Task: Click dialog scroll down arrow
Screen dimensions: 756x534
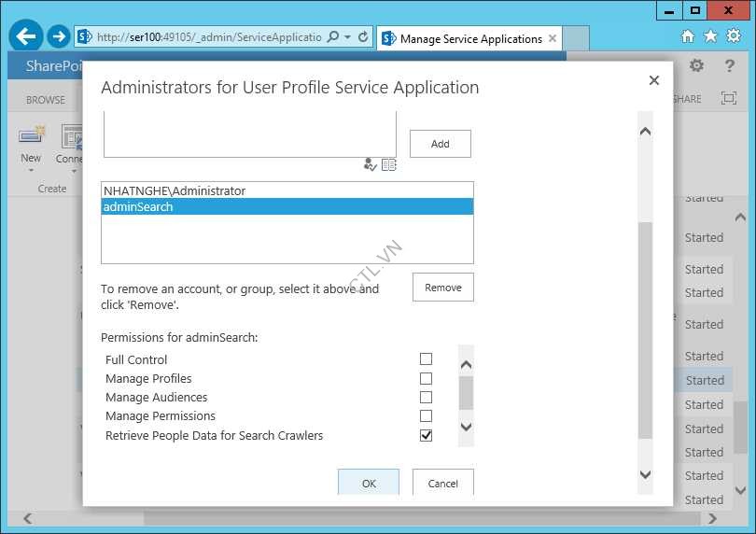Action: pyautogui.click(x=645, y=474)
